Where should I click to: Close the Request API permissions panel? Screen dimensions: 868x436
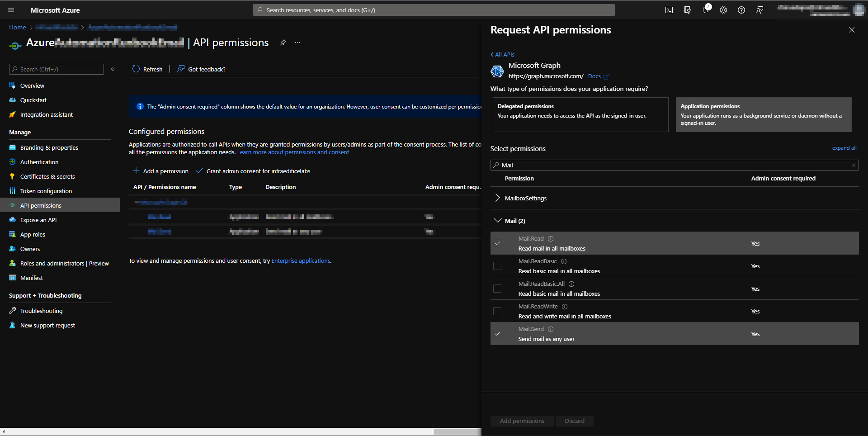tap(852, 30)
